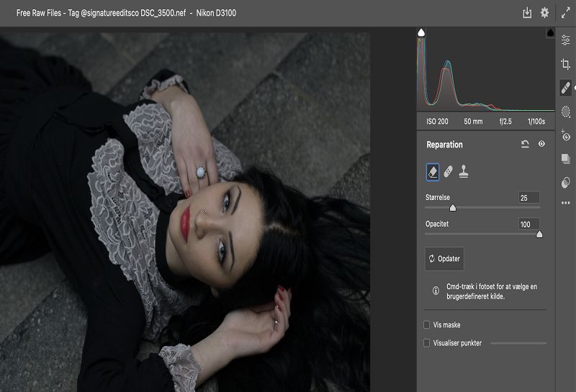Click the Reparation panel heading

[x=444, y=145]
